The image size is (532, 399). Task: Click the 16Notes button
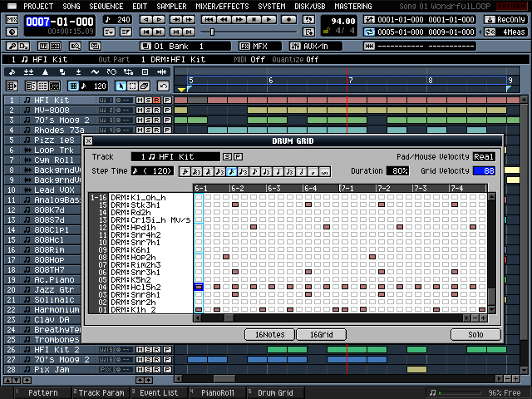click(x=270, y=334)
